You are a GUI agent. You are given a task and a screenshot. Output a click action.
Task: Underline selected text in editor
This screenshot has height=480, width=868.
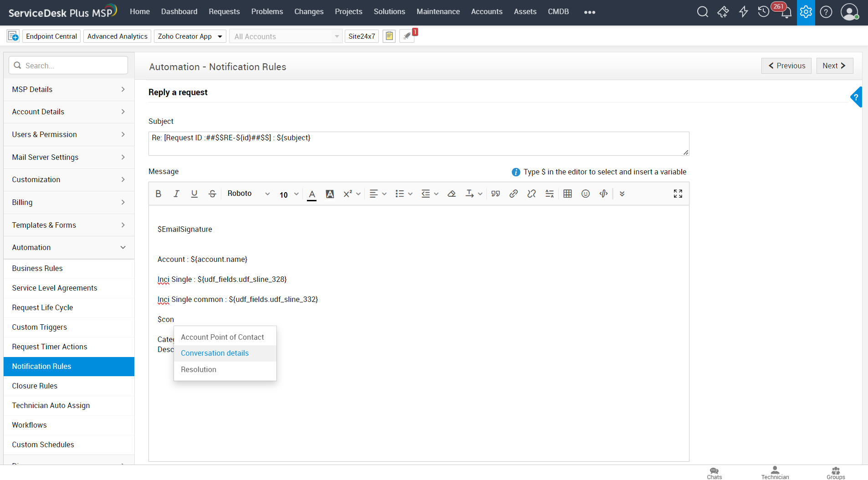coord(194,194)
